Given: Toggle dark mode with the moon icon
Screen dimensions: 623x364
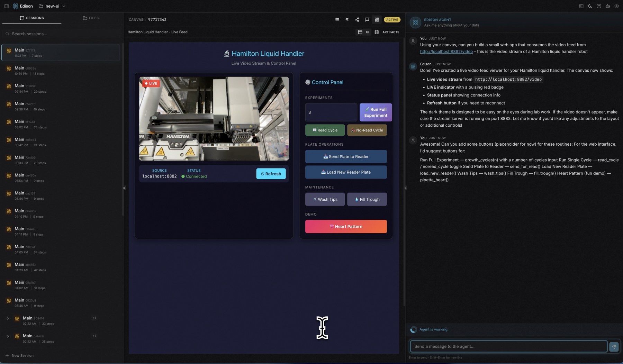Looking at the screenshot, I should [x=589, y=6].
